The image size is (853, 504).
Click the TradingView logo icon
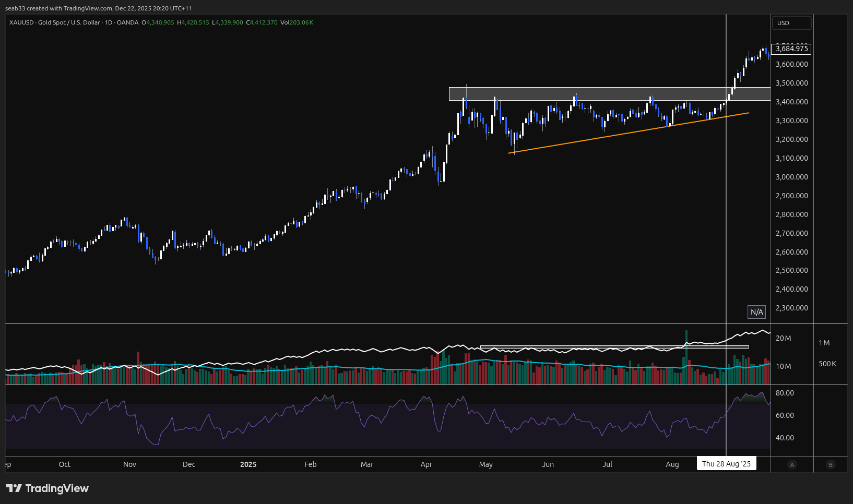tap(14, 488)
